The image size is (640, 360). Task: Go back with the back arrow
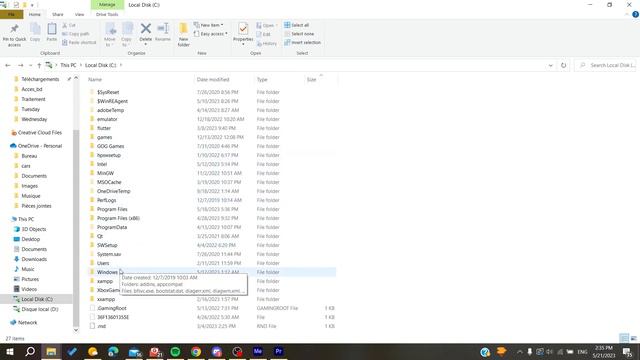point(8,65)
